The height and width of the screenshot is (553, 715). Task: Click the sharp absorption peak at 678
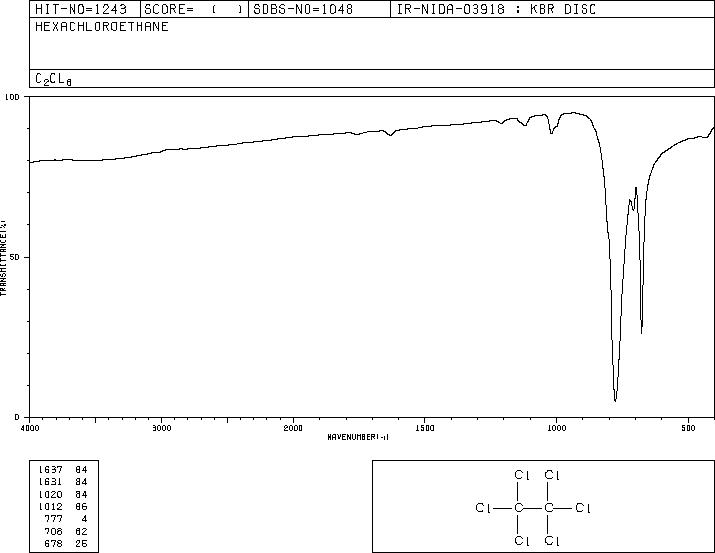[642, 333]
